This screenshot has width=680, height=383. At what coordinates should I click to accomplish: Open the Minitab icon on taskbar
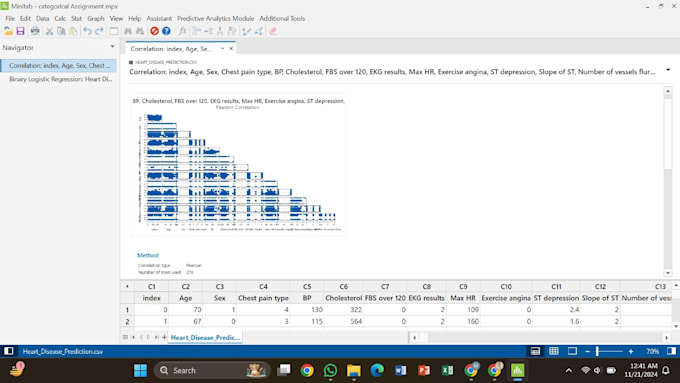tap(517, 370)
